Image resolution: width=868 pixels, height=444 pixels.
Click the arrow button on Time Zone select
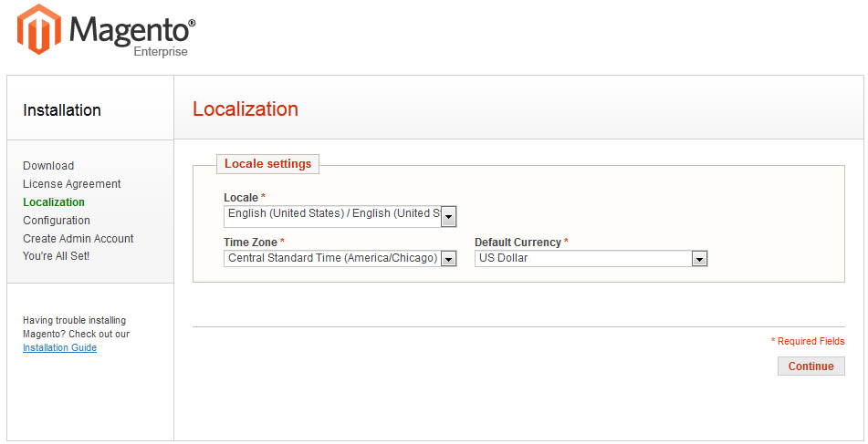pyautogui.click(x=448, y=259)
